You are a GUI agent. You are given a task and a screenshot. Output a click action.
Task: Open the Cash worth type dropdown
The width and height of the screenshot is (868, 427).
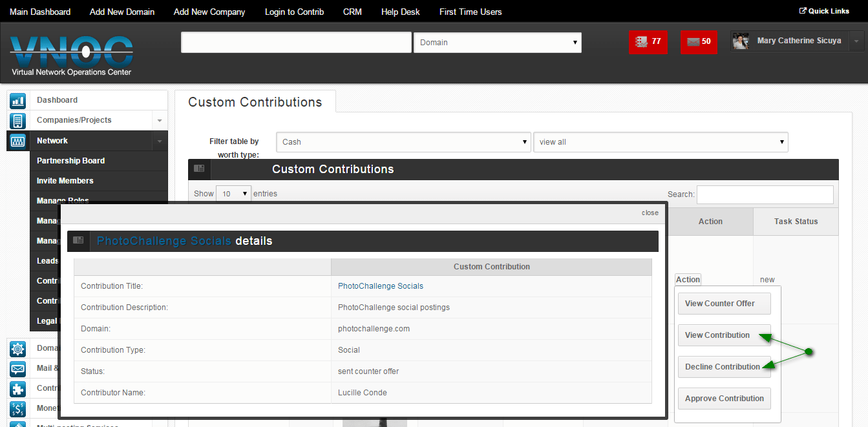(x=404, y=142)
